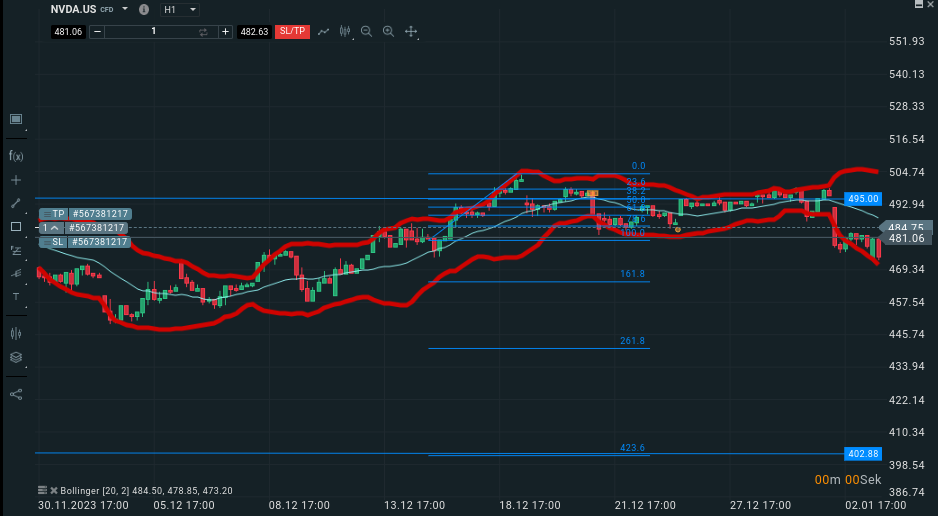The width and height of the screenshot is (938, 516).
Task: Click the 423.6 Fibonacci level label
Action: pos(632,448)
